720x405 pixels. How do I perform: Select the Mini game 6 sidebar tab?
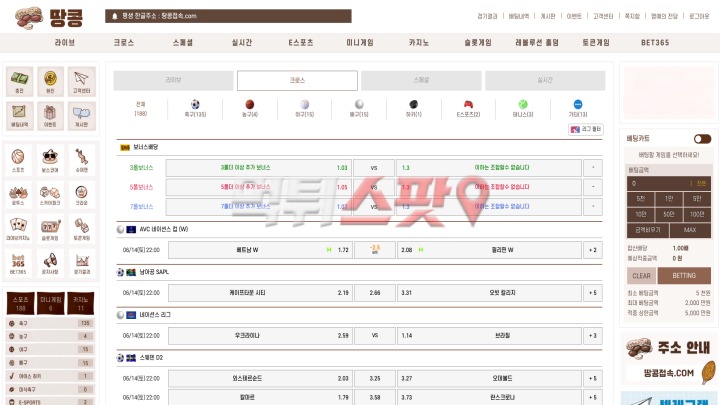[x=51, y=303]
